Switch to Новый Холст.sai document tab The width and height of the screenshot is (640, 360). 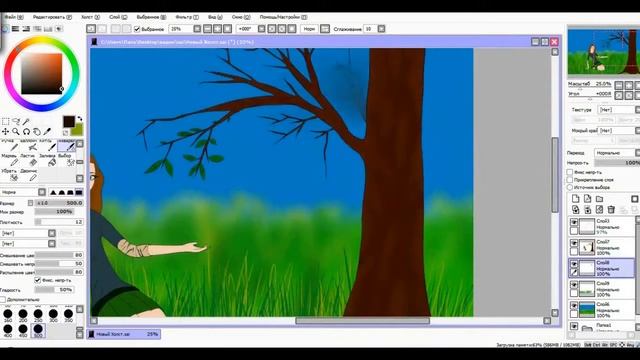[x=124, y=334]
